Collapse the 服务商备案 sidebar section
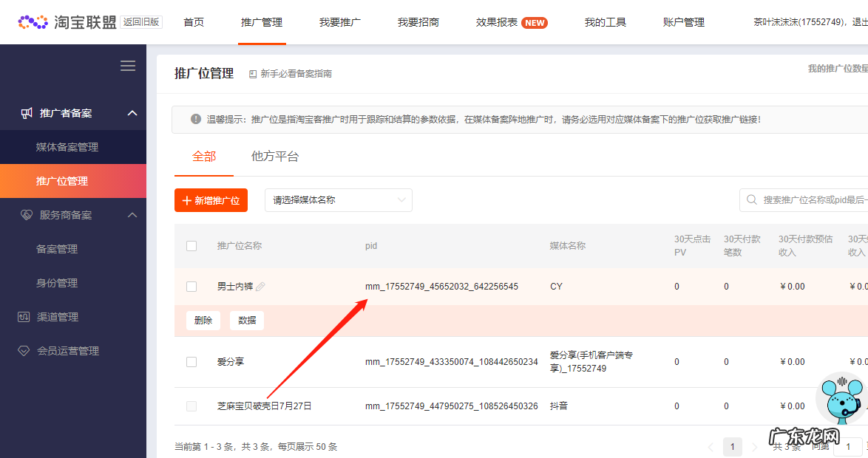Image resolution: width=868 pixels, height=458 pixels. [132, 214]
